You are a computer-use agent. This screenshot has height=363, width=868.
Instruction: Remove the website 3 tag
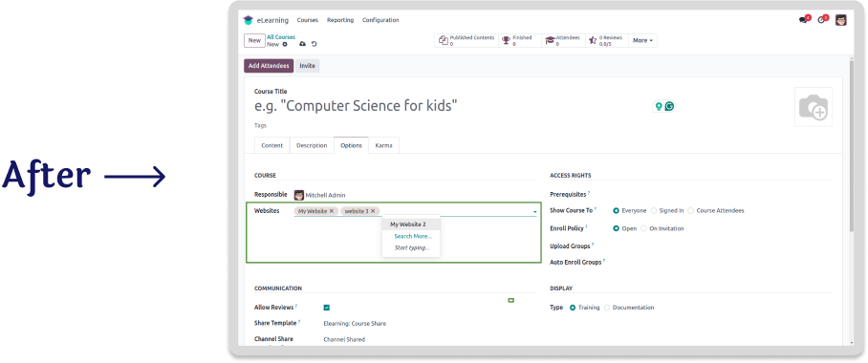click(373, 211)
